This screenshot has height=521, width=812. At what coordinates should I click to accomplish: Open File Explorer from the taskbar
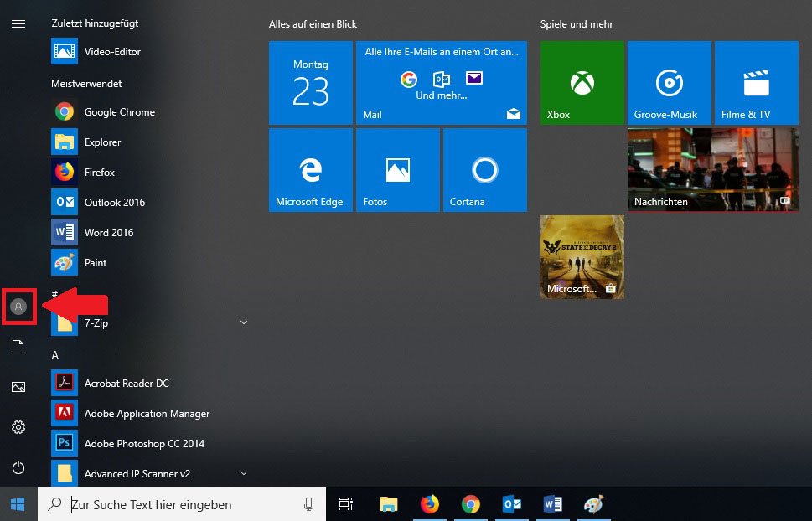tap(388, 504)
